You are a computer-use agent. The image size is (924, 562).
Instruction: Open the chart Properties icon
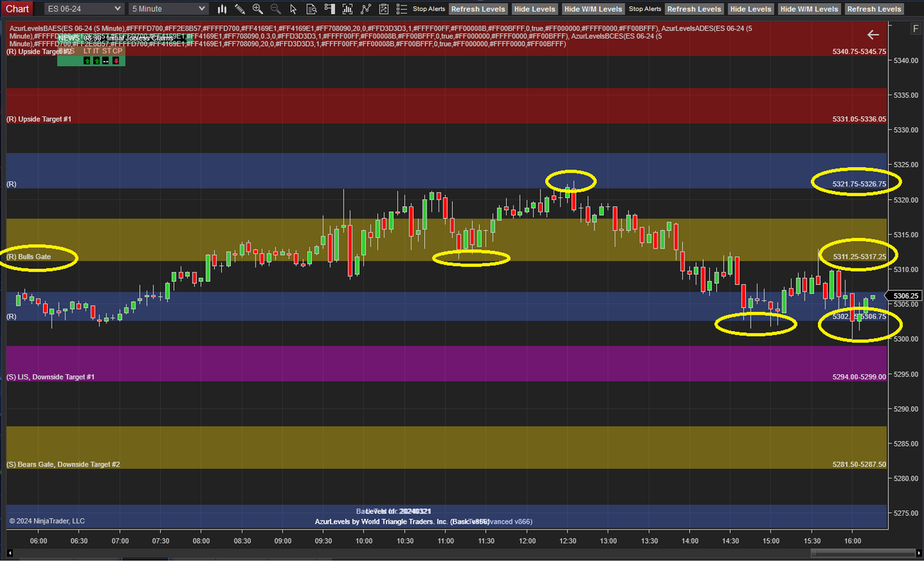tap(384, 9)
